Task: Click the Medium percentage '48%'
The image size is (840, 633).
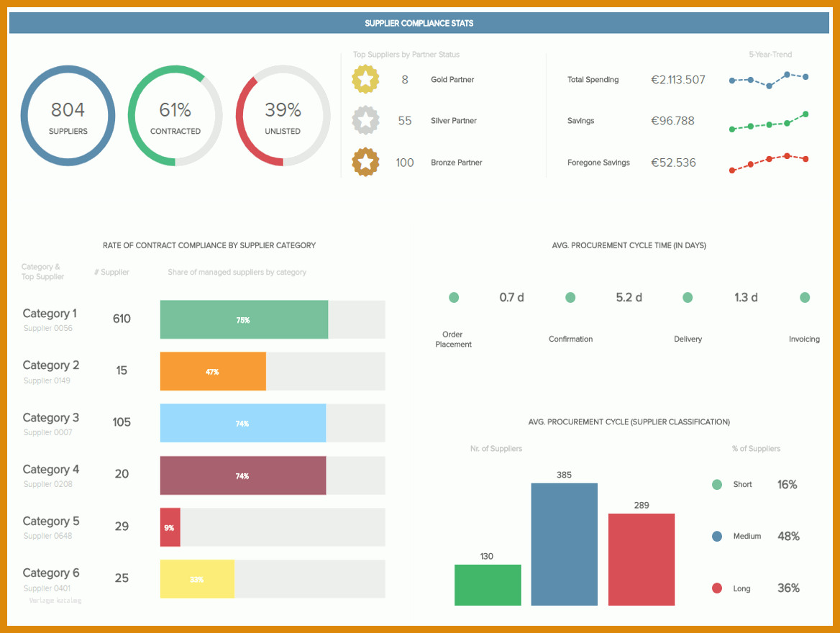Action: tap(788, 536)
